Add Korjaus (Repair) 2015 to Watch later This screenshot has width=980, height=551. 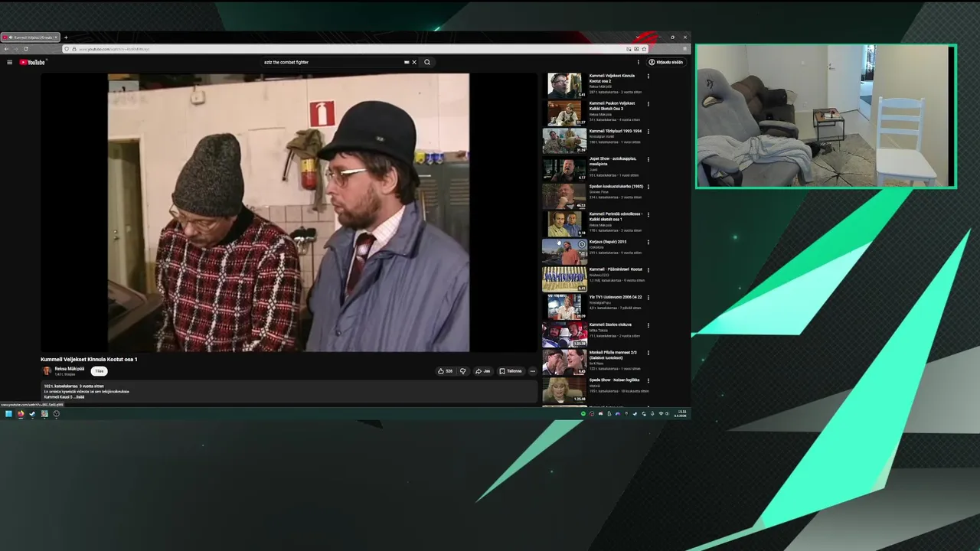click(x=582, y=245)
